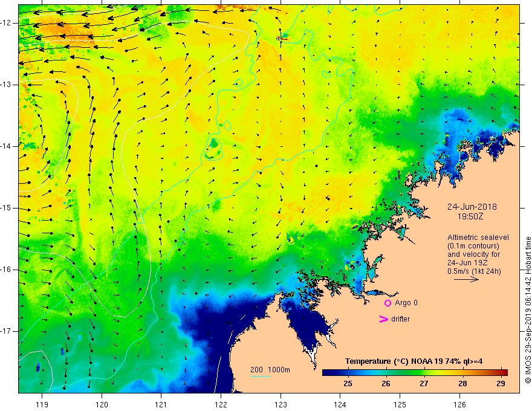Click the 29 tick on temperature scale
Viewport: 532px width, 411px height.
pyautogui.click(x=501, y=384)
